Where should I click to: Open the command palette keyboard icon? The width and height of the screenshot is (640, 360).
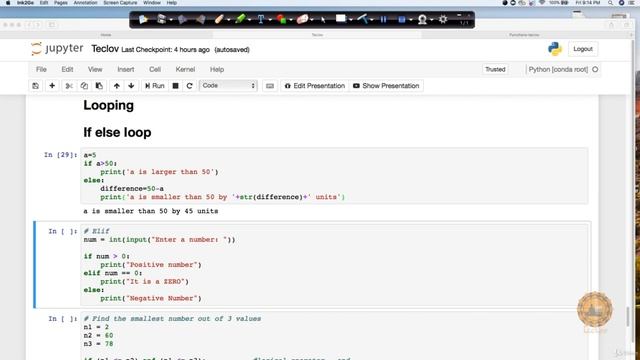coord(270,86)
